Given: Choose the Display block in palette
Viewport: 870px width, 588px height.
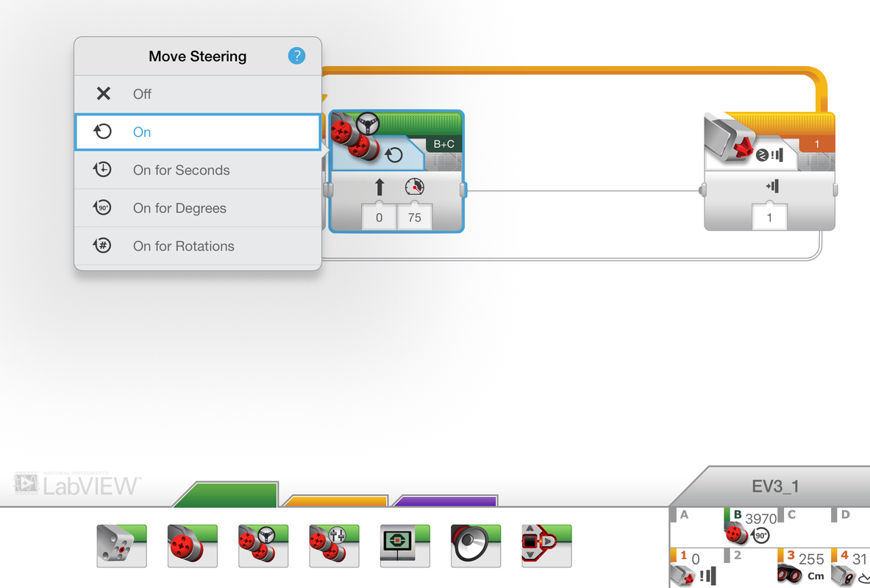Looking at the screenshot, I should tap(404, 545).
